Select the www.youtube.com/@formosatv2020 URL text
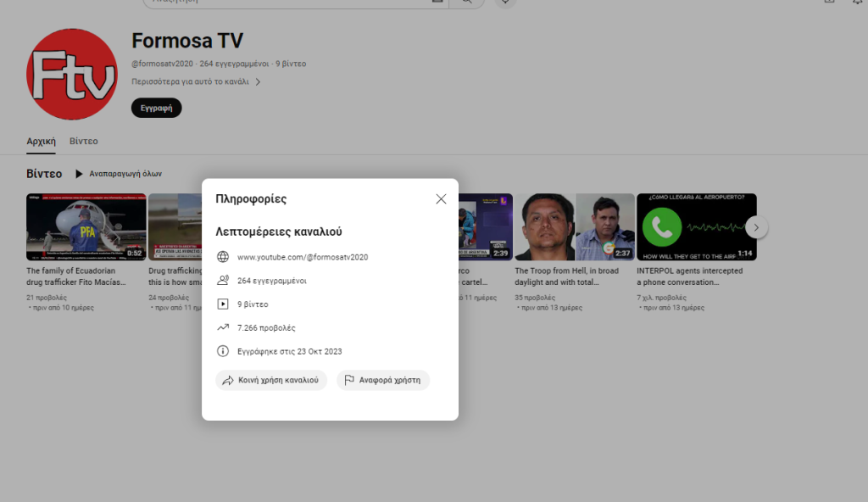Viewport: 868px width, 502px height. (303, 257)
